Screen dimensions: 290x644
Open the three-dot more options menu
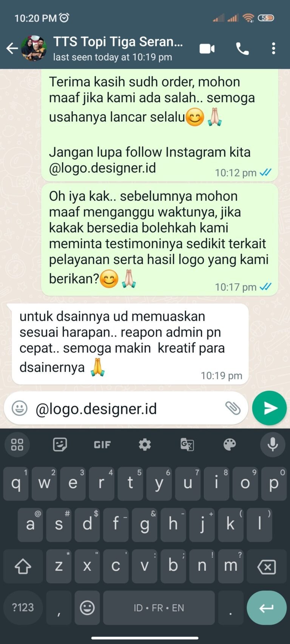pos(274,49)
